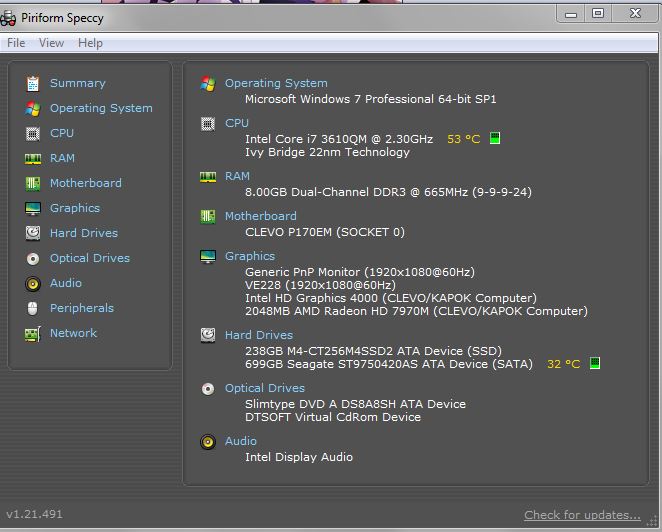
Task: Click the 32 °C hard drive temperature value
Action: [x=564, y=364]
